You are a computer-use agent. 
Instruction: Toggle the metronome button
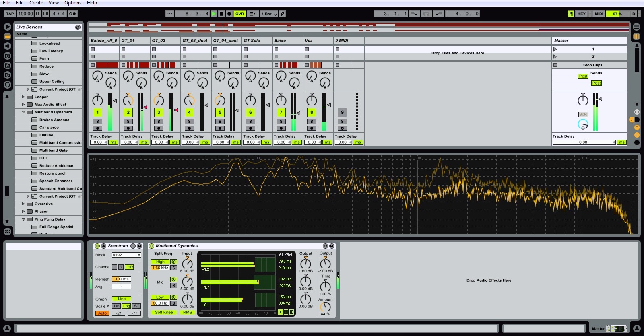(72, 14)
